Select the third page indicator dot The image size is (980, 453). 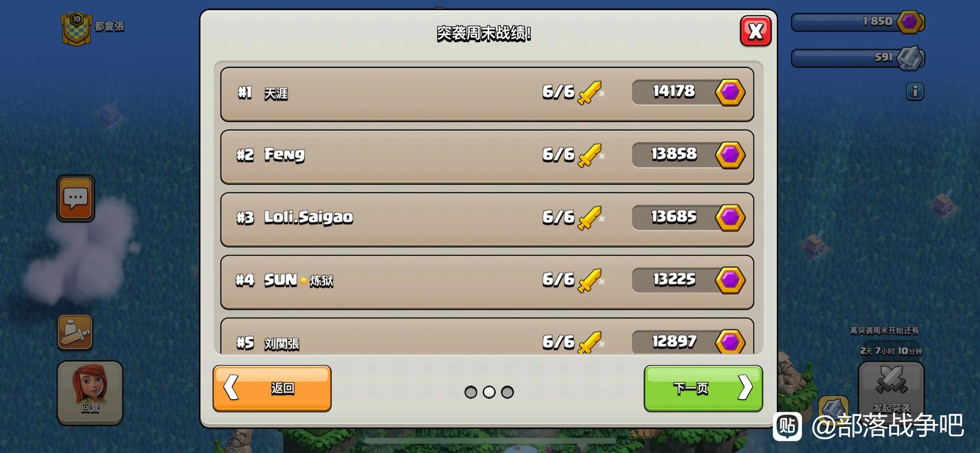click(x=508, y=392)
